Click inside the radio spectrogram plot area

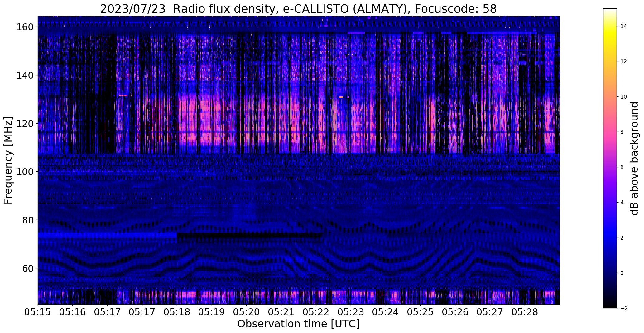click(299, 160)
